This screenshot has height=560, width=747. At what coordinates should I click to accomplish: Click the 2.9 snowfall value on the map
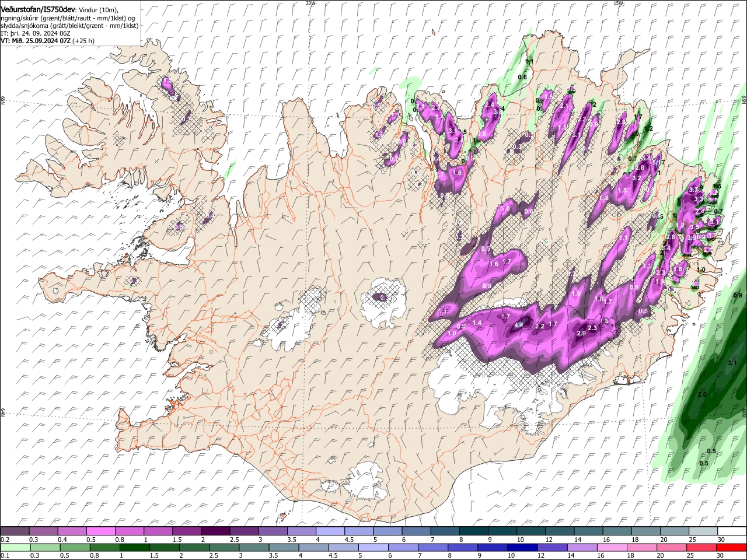click(581, 333)
